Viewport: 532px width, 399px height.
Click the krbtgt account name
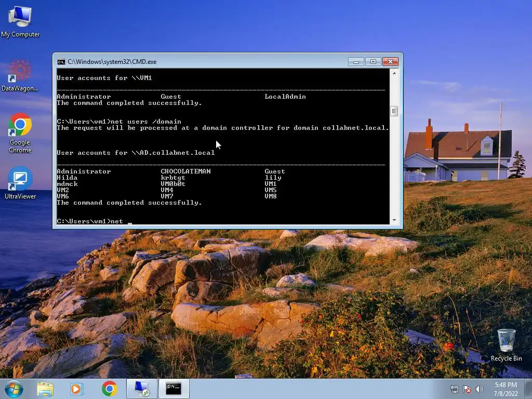click(173, 178)
